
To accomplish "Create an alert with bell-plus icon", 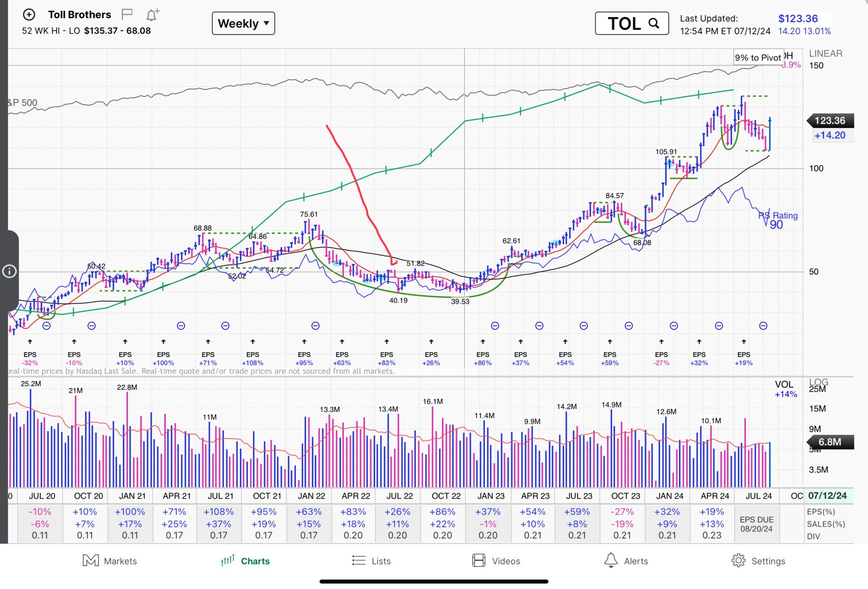I will (x=152, y=15).
